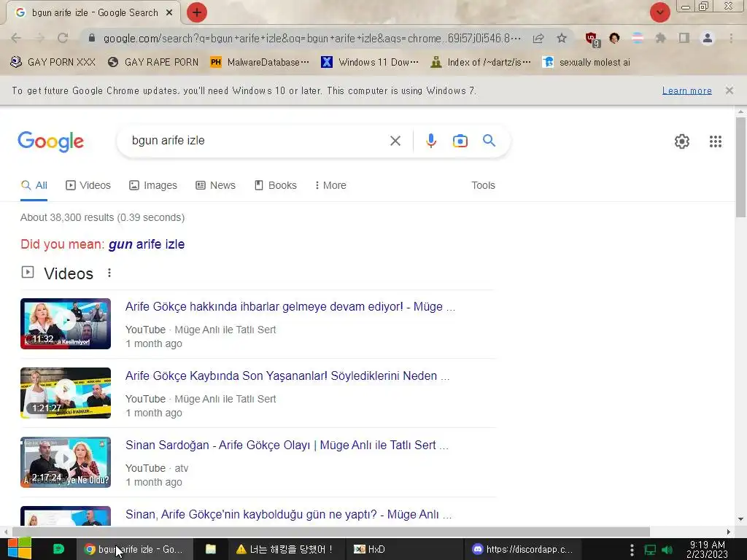Go forward with the forward arrow

click(x=39, y=38)
